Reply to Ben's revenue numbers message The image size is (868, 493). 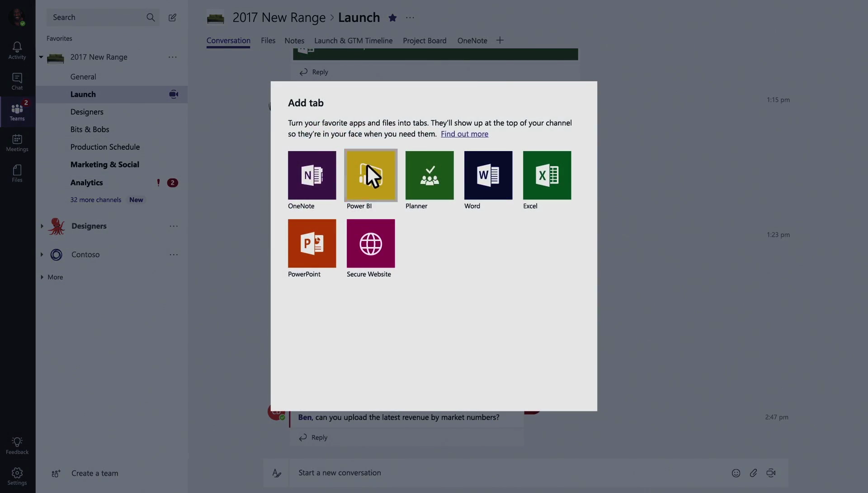[313, 437]
